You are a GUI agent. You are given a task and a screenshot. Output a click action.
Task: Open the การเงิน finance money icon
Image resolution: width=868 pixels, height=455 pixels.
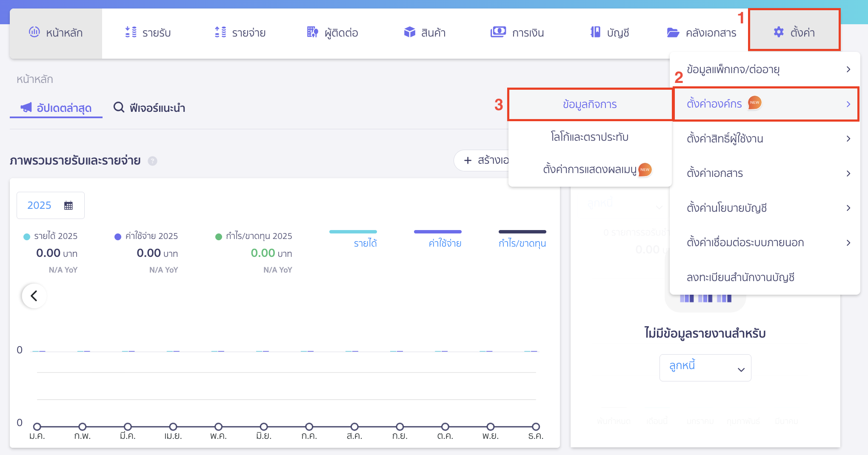(x=498, y=32)
